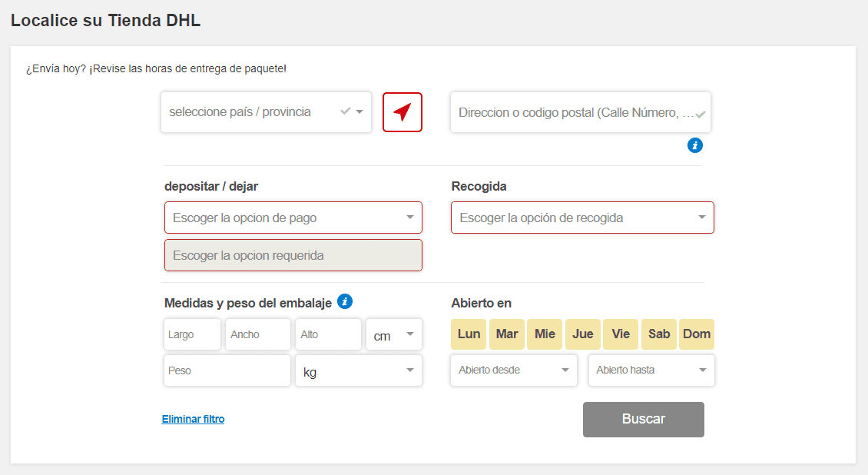Click the Largo measurement field
This screenshot has height=475, width=868.
191,334
